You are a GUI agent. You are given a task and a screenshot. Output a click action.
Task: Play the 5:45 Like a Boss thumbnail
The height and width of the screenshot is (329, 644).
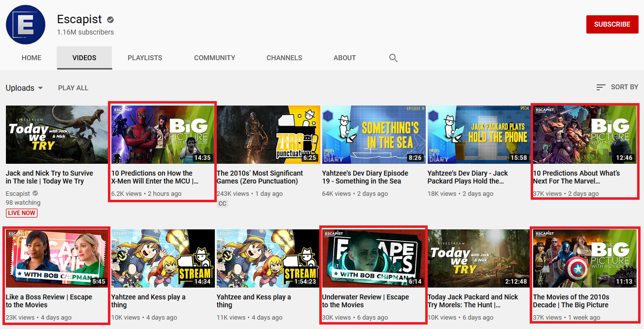click(x=57, y=258)
